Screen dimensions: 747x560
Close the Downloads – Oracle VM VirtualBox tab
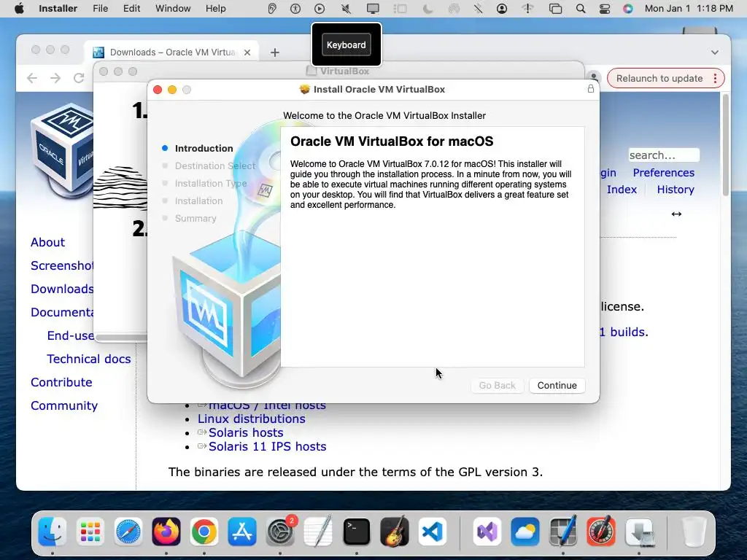tap(247, 52)
